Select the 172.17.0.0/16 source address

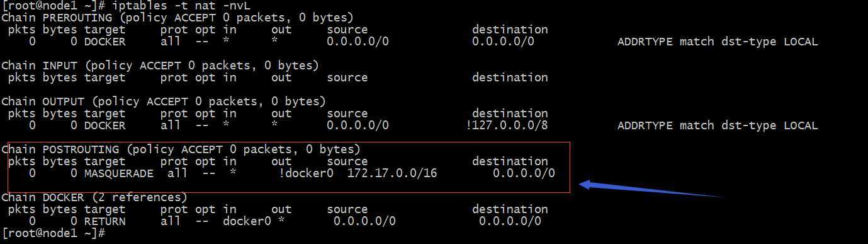pos(392,173)
